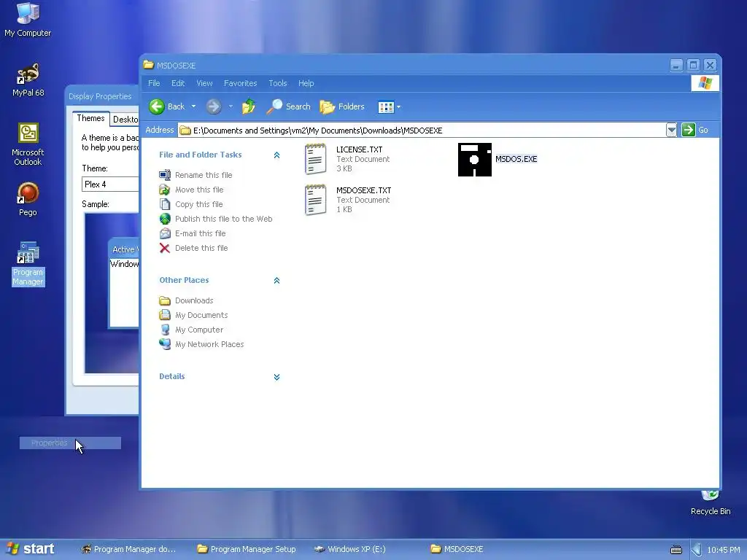Image resolution: width=747 pixels, height=560 pixels.
Task: Click the MSDOSEXE.TXT file name
Action: point(363,190)
